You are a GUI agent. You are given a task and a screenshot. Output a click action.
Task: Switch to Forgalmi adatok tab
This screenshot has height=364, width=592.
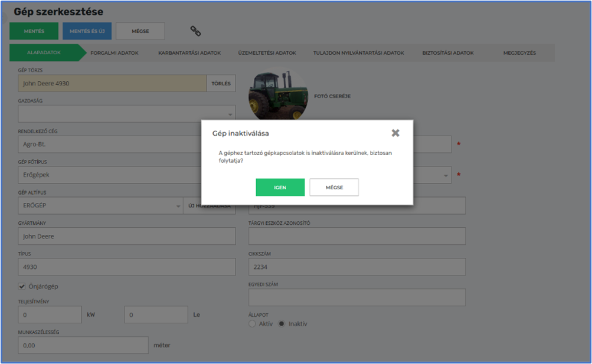pyautogui.click(x=115, y=53)
